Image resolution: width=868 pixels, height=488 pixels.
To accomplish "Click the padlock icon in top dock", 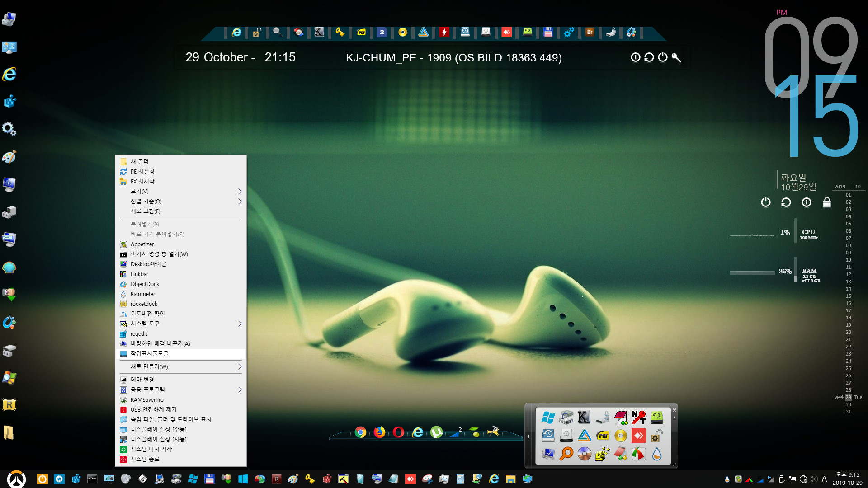I will pyautogui.click(x=257, y=32).
